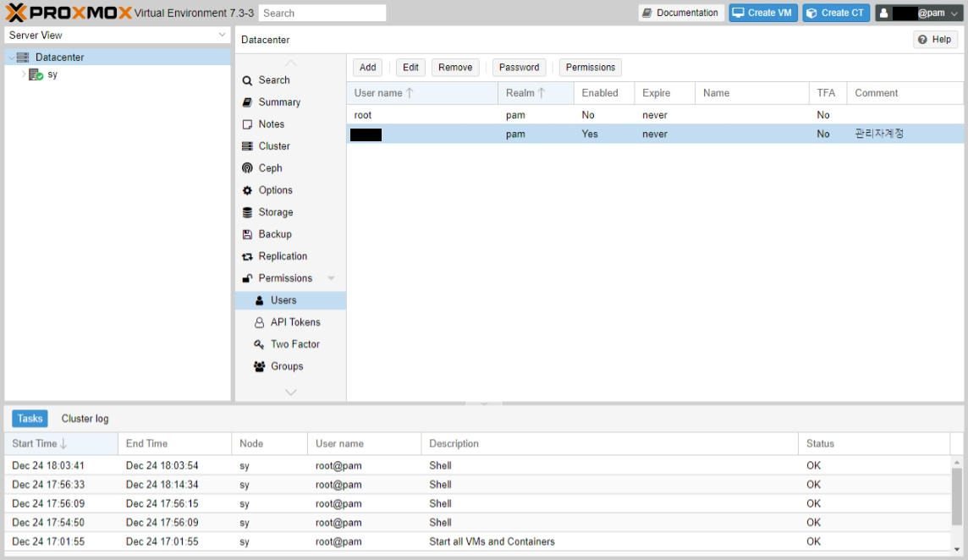
Task: Click the user account silhouette icon
Action: (x=884, y=13)
